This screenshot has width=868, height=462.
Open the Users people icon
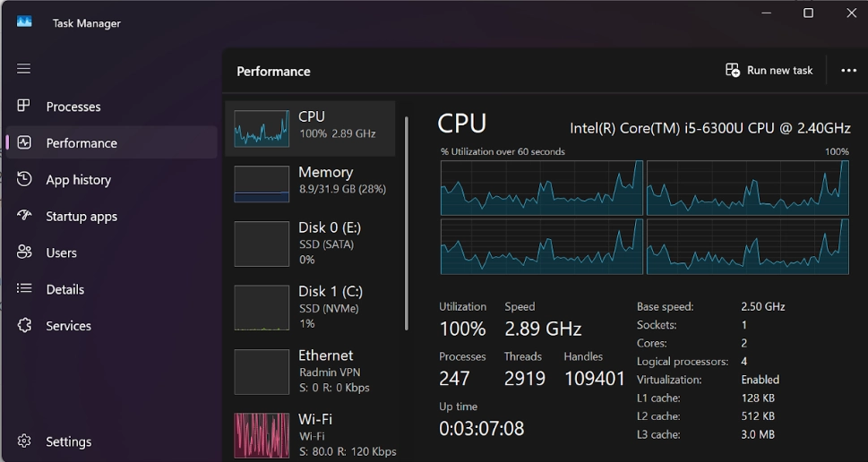pos(24,252)
